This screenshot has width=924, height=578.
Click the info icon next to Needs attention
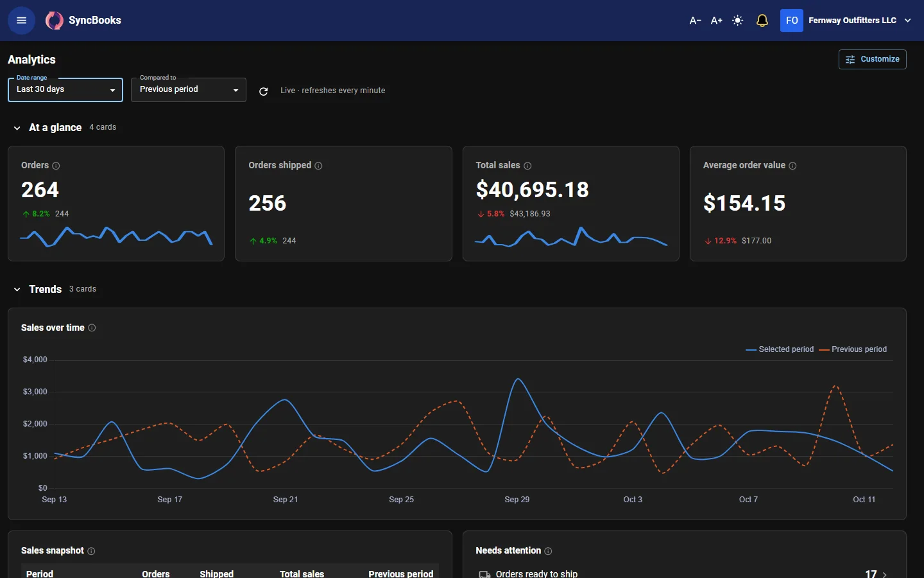(548, 551)
